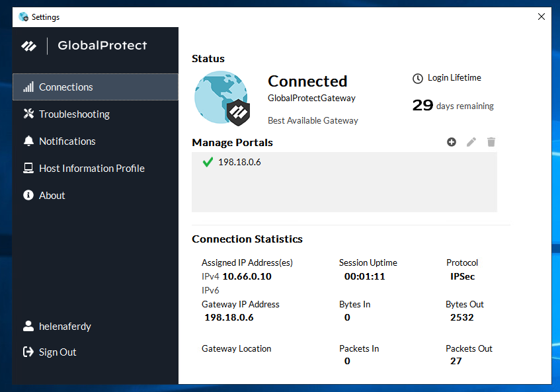
Task: Click the Settings window title bar icon
Action: 24,17
